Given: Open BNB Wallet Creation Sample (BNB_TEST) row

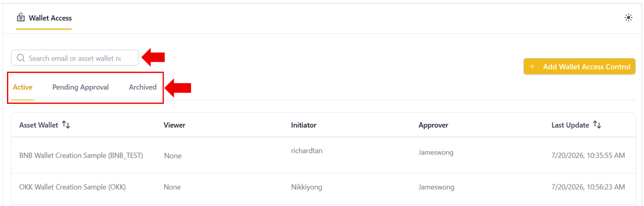Looking at the screenshot, I should click(x=322, y=155).
